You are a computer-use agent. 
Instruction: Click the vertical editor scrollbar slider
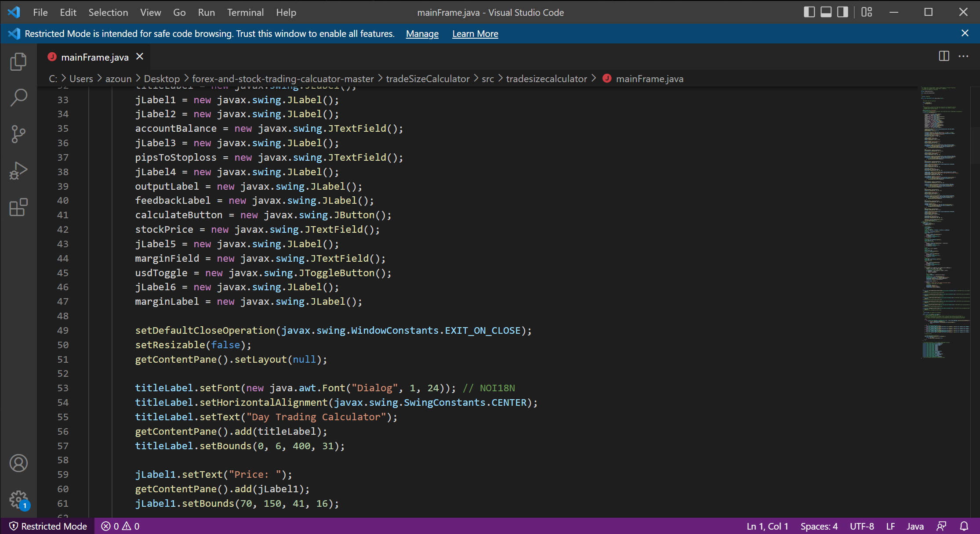[x=975, y=125]
